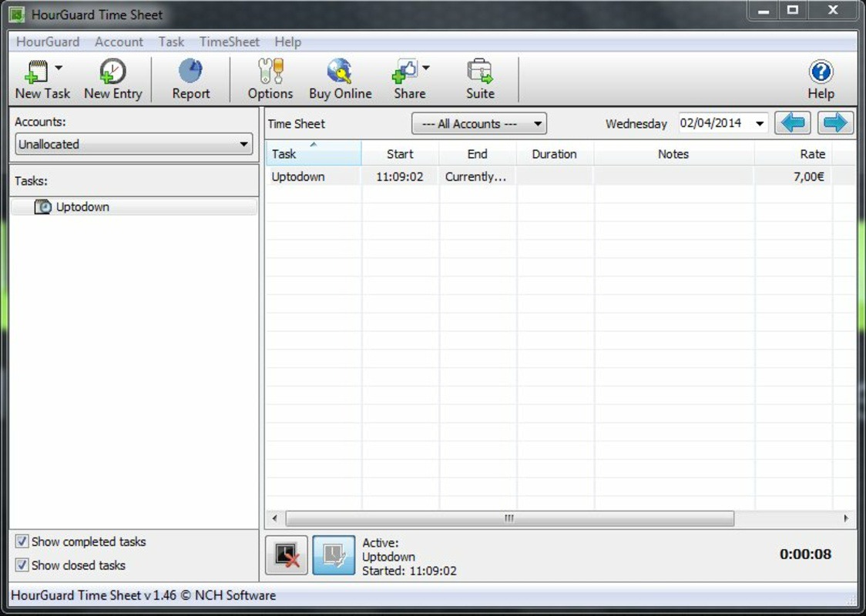Open the HourGuard menu
The width and height of the screenshot is (866, 616).
(x=48, y=42)
